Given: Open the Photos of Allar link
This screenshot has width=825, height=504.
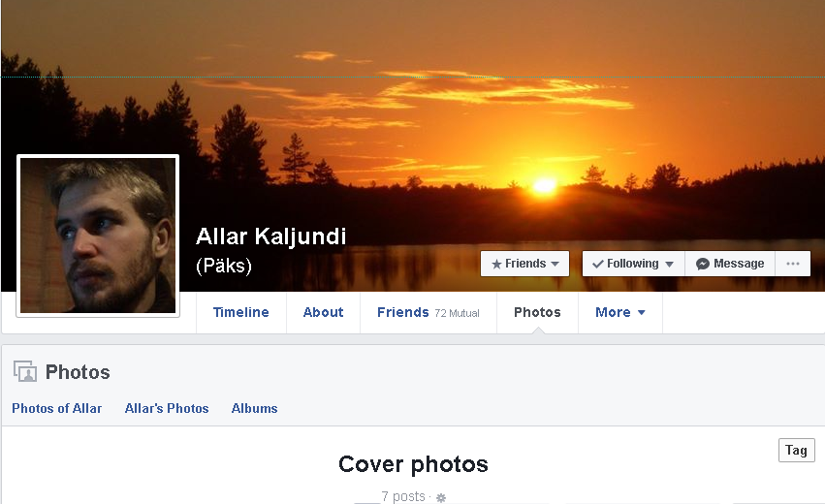Looking at the screenshot, I should click(57, 408).
